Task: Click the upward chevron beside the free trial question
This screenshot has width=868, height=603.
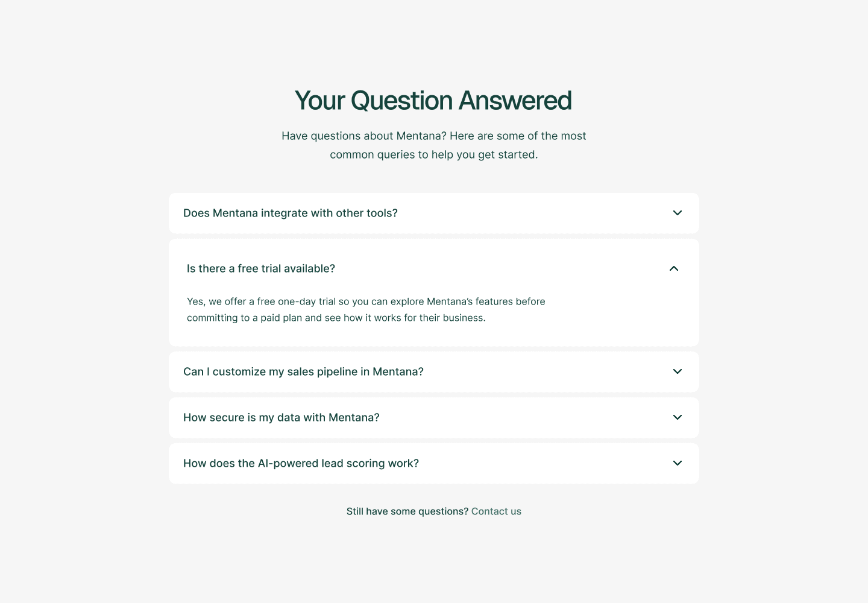Action: click(674, 268)
